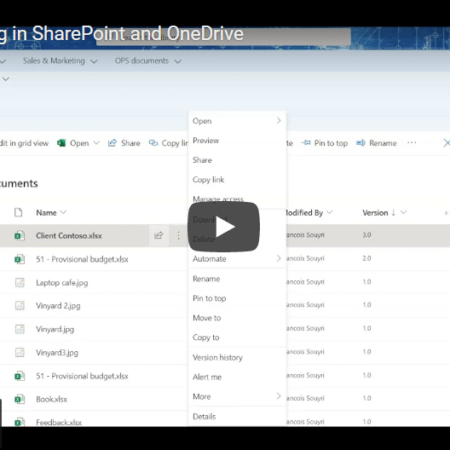The width and height of the screenshot is (450, 450).
Task: Click Share in the command toolbar
Action: [124, 143]
